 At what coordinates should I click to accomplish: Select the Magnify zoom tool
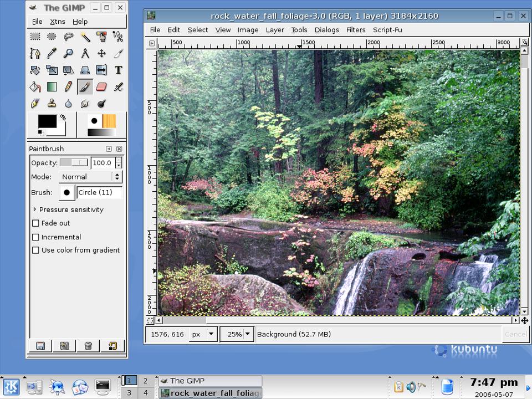[68, 53]
